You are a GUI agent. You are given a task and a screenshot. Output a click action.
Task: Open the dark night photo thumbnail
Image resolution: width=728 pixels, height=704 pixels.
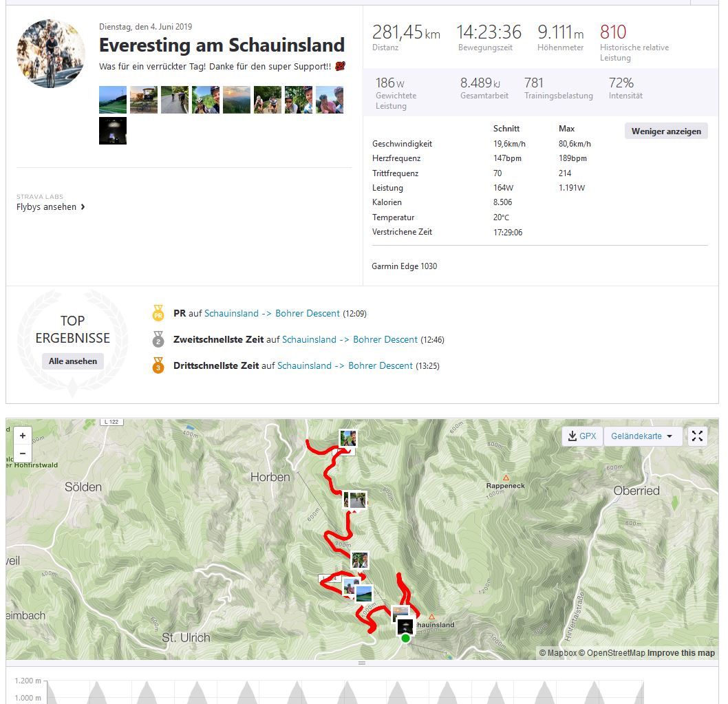[113, 131]
